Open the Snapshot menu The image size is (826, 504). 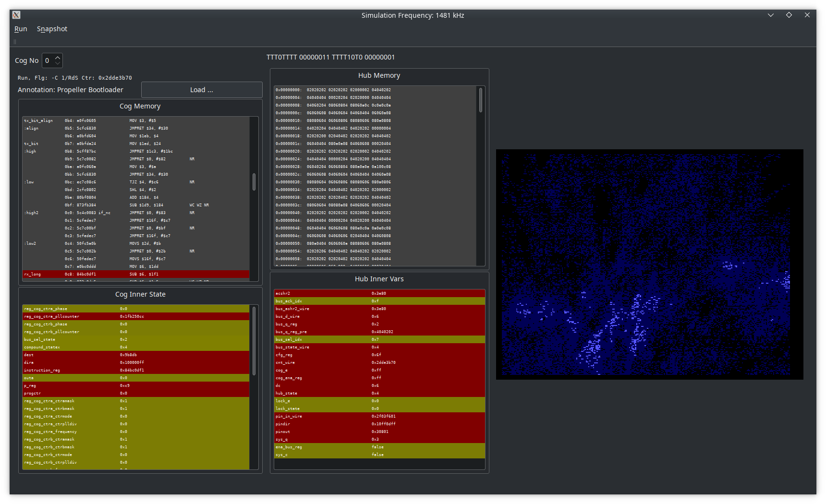click(x=52, y=29)
